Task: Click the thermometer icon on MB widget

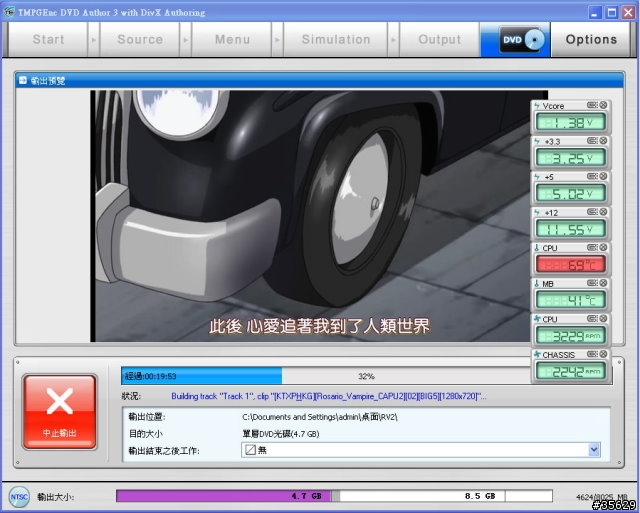Action: tap(537, 283)
